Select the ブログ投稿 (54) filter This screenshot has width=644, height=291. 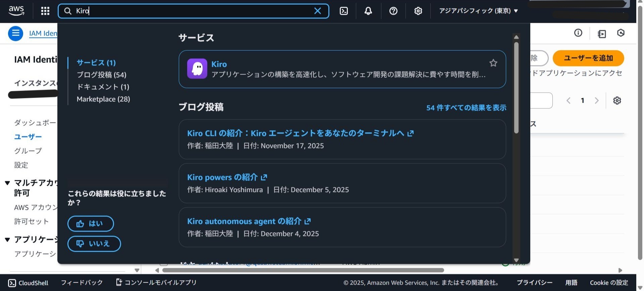[101, 75]
